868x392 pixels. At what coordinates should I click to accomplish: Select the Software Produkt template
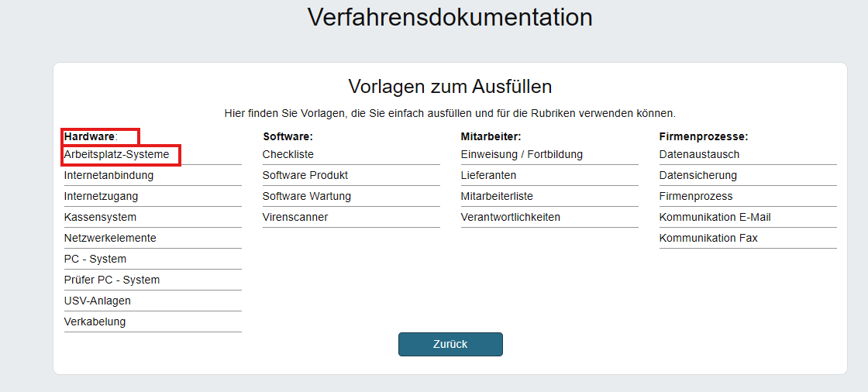click(x=305, y=176)
